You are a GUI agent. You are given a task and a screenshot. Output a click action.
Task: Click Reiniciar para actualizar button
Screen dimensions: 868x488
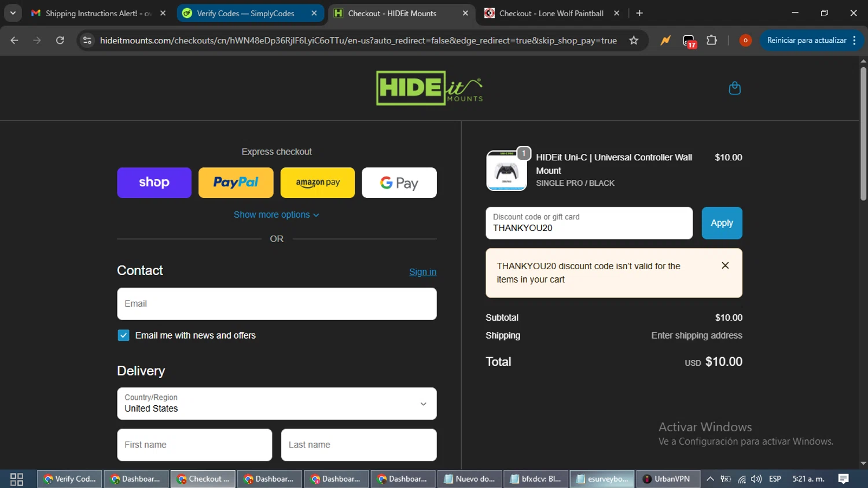point(806,41)
